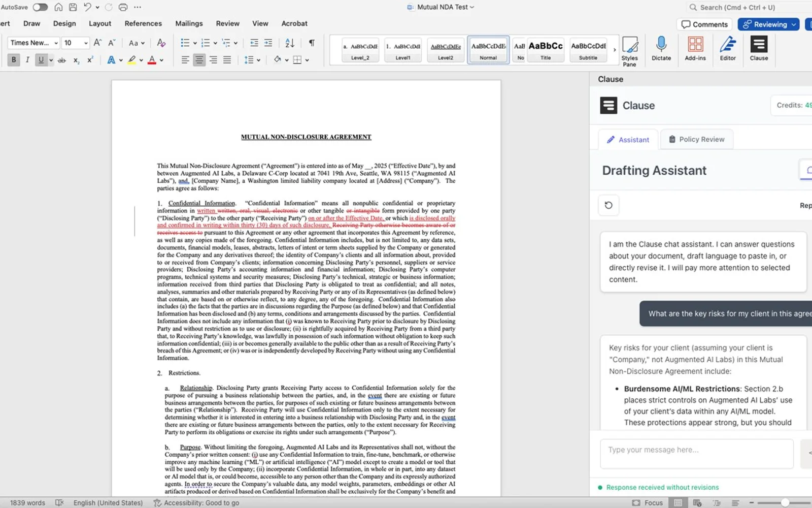
Task: Open the font size dropdown
Action: pyautogui.click(x=86, y=43)
